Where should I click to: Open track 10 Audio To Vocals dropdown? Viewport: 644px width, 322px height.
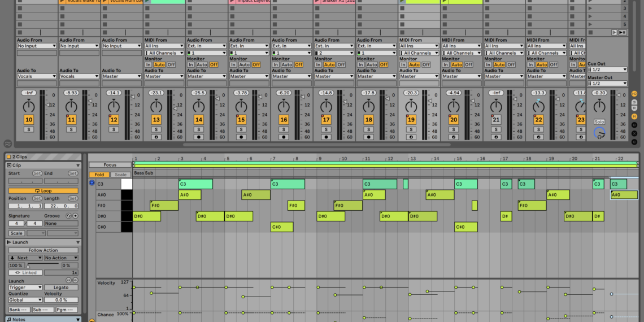pos(37,76)
